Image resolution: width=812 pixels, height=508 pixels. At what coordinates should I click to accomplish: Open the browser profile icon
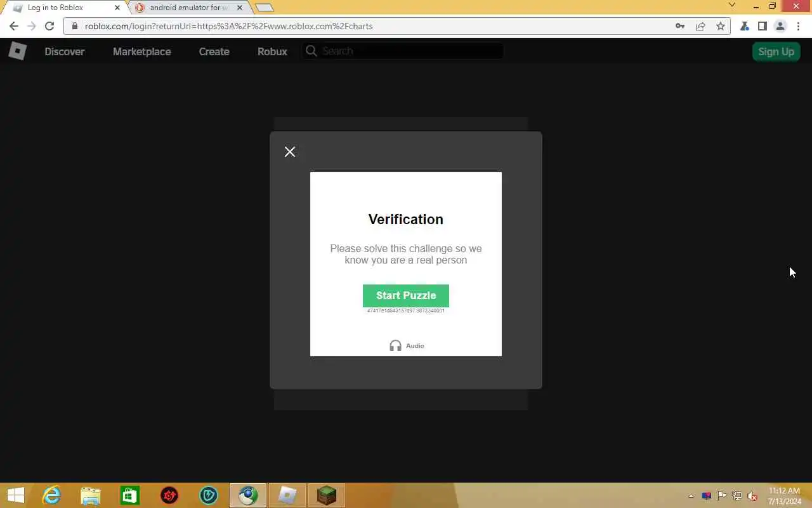(780, 26)
